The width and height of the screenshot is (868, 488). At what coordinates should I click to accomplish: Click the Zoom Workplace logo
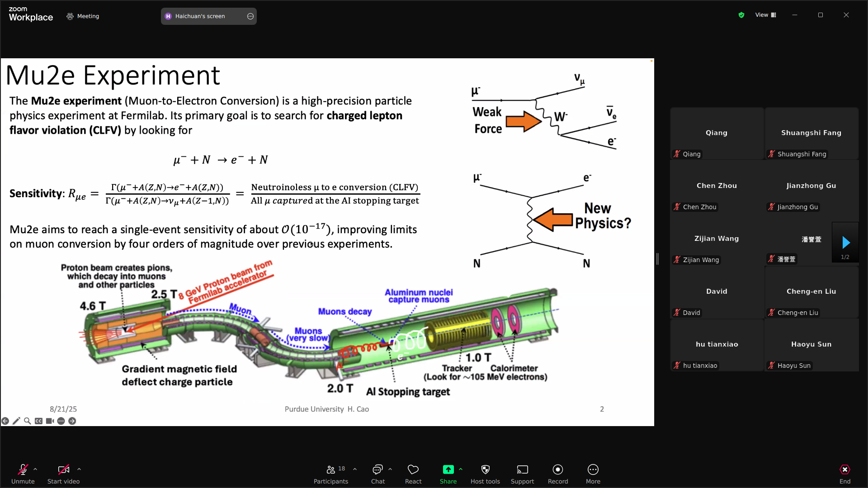click(x=31, y=14)
